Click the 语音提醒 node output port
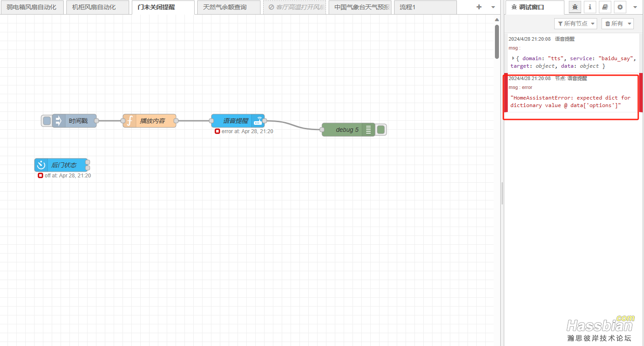 (x=264, y=121)
